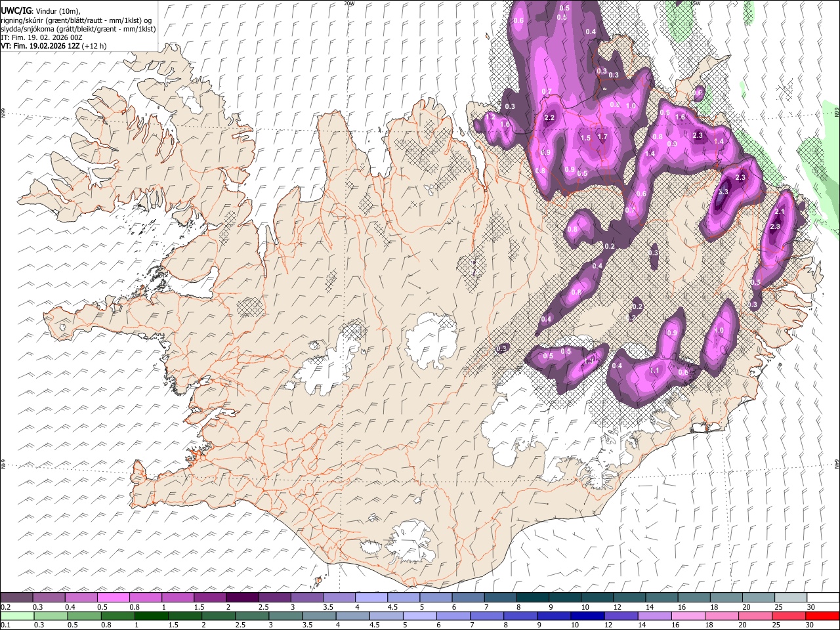Click the 2.2 snowfall value on the map

549,118
